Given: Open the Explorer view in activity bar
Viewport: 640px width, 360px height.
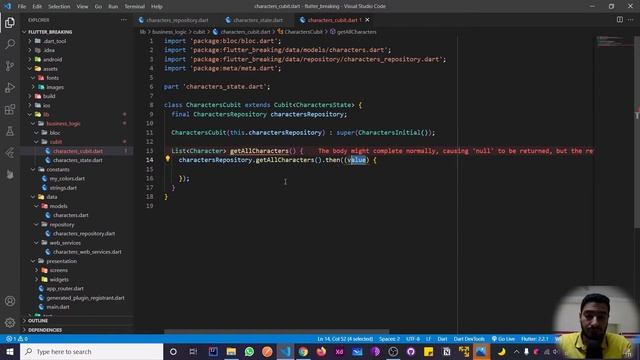Looking at the screenshot, I should coord(10,22).
